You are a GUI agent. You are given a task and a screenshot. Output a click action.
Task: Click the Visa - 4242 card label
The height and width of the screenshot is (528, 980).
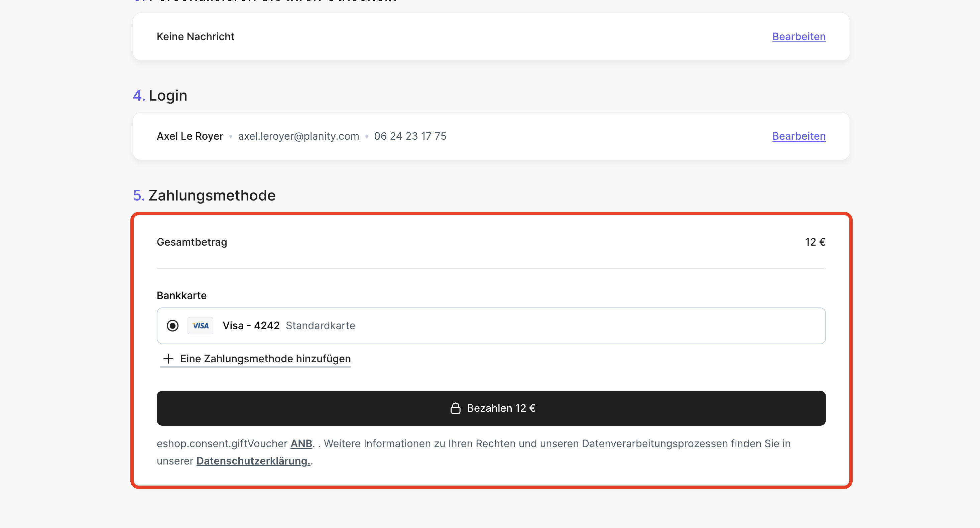[251, 325]
